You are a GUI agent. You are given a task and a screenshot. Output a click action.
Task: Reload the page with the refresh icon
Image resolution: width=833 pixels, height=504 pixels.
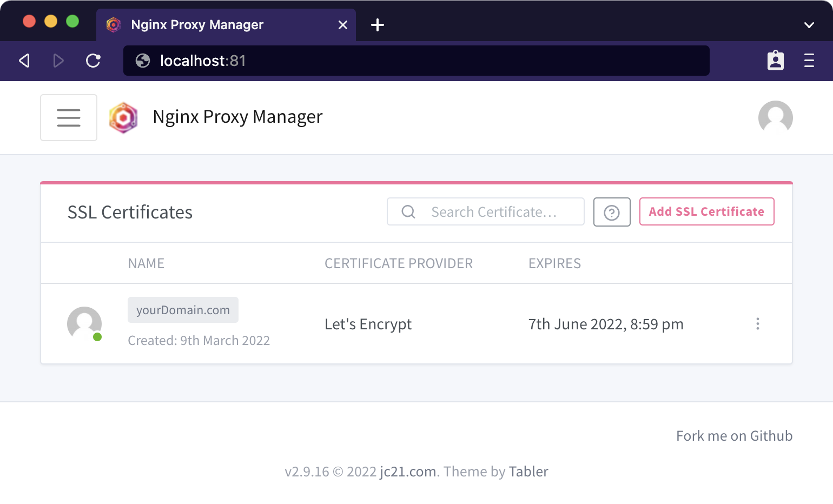(93, 61)
